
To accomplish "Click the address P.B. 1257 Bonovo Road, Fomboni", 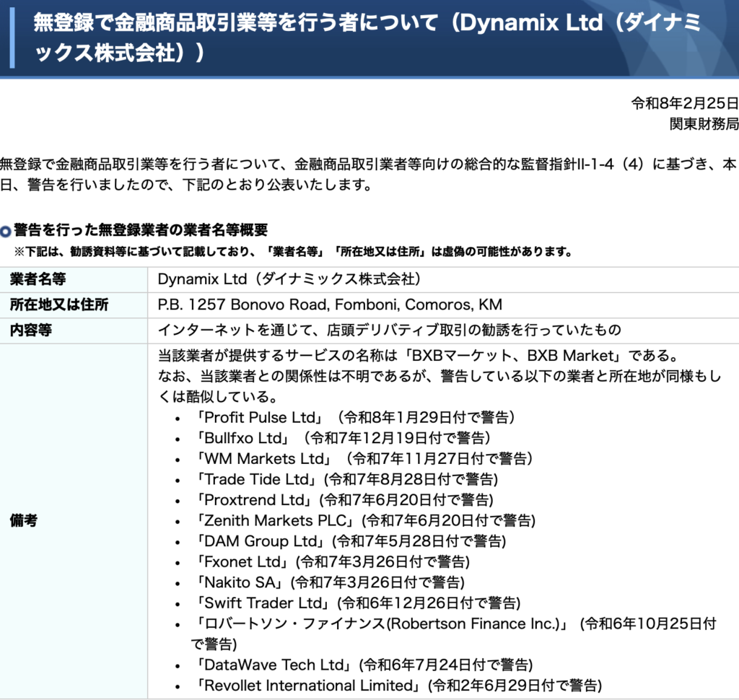I will click(x=330, y=305).
